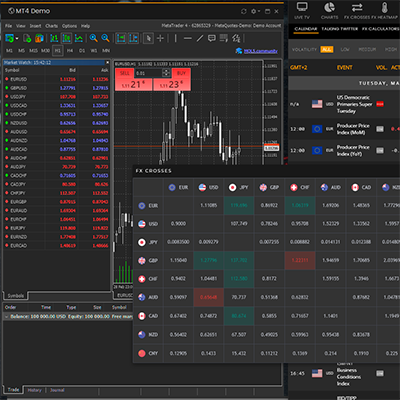Select MEDIUM volatility filter
Viewport: 400px width, 400px height.
click(367, 49)
